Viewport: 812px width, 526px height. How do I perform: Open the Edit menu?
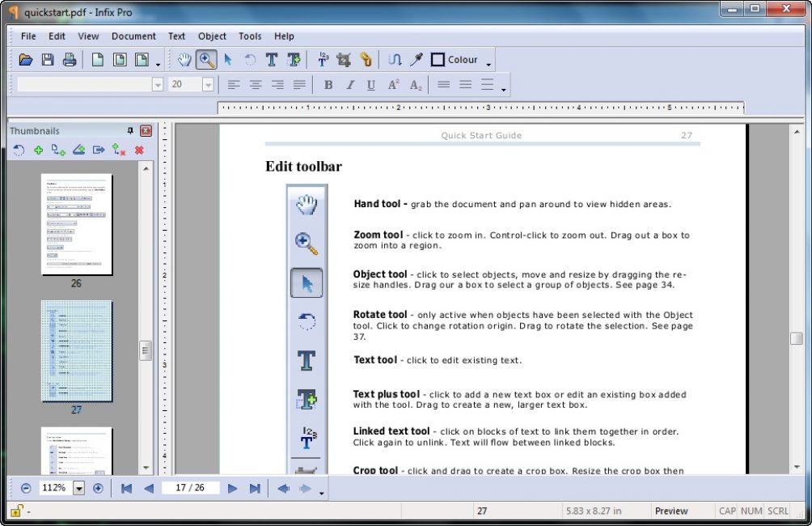pos(57,36)
